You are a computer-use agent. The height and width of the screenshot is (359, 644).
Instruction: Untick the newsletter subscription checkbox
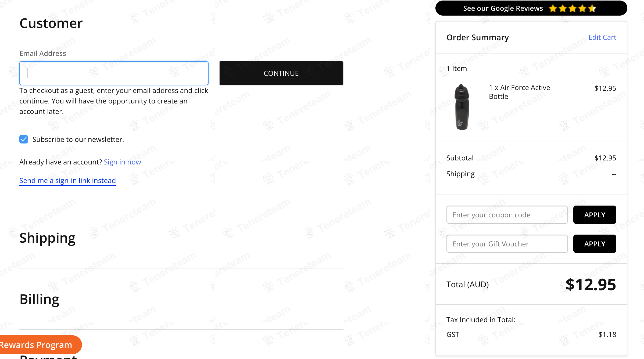pos(24,139)
